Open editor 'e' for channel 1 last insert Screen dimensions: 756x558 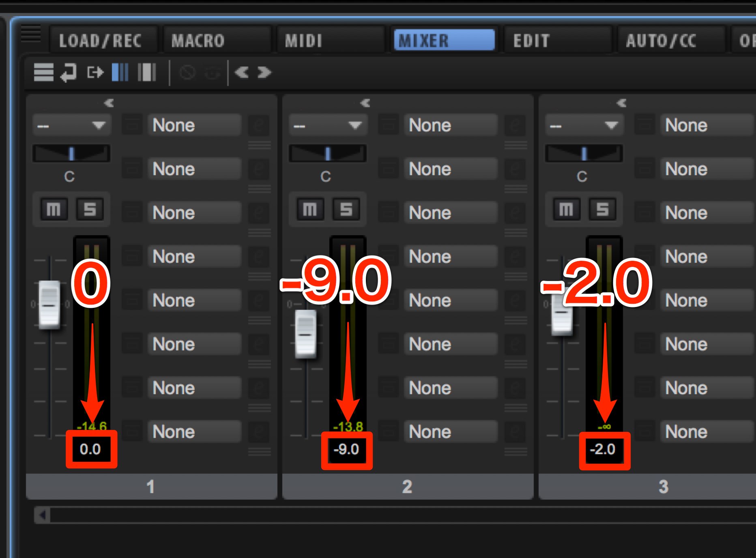click(259, 431)
